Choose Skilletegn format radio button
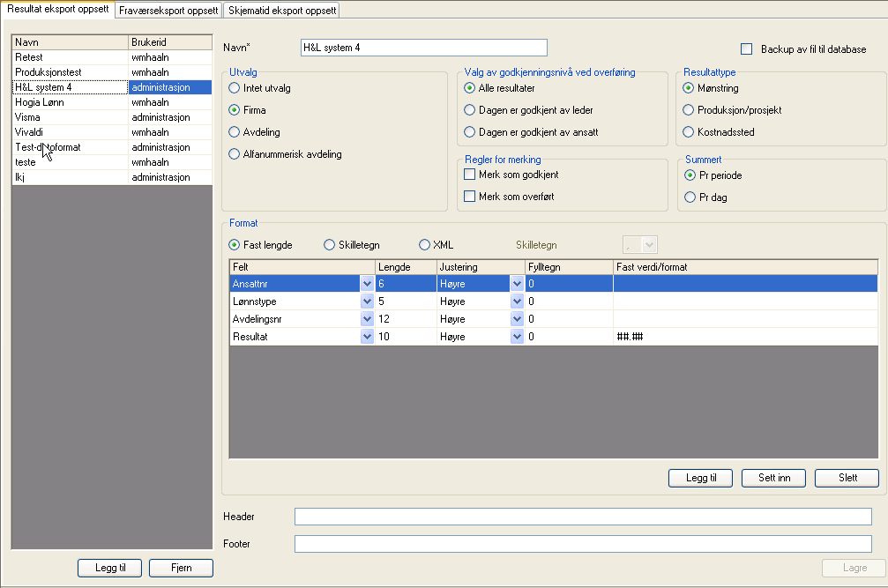 pyautogui.click(x=329, y=244)
